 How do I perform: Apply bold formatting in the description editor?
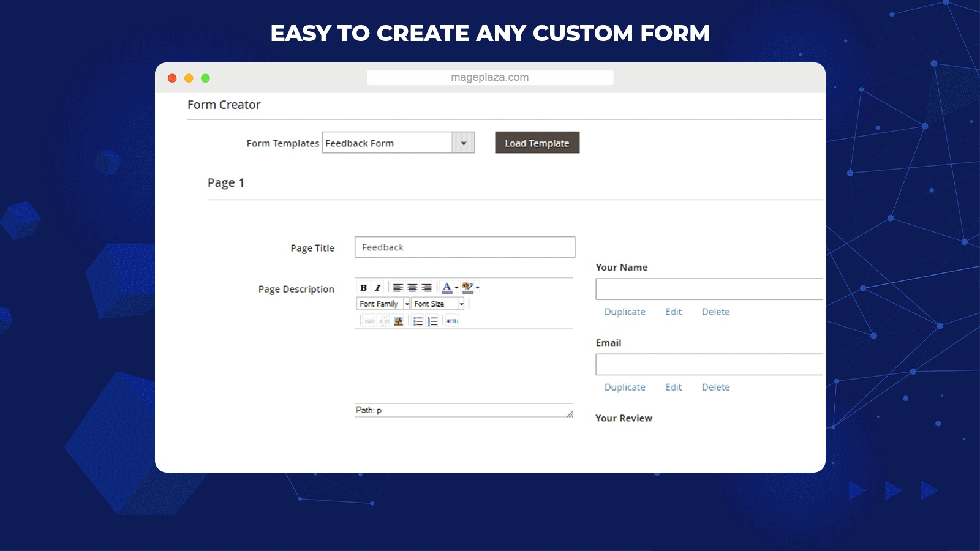(364, 288)
